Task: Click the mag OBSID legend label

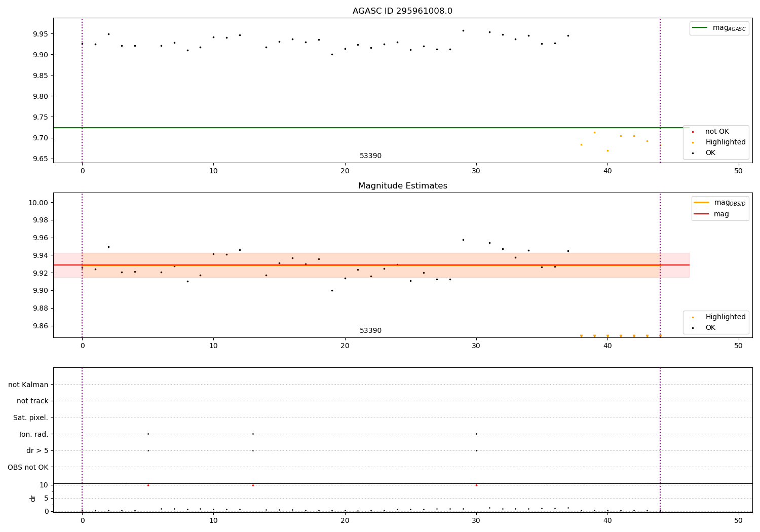Action: click(730, 203)
